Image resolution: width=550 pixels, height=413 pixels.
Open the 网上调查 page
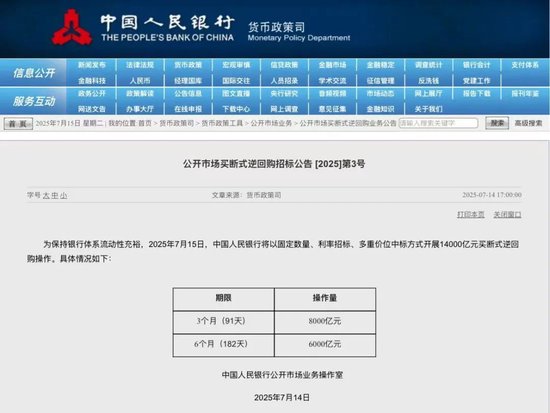coord(284,109)
